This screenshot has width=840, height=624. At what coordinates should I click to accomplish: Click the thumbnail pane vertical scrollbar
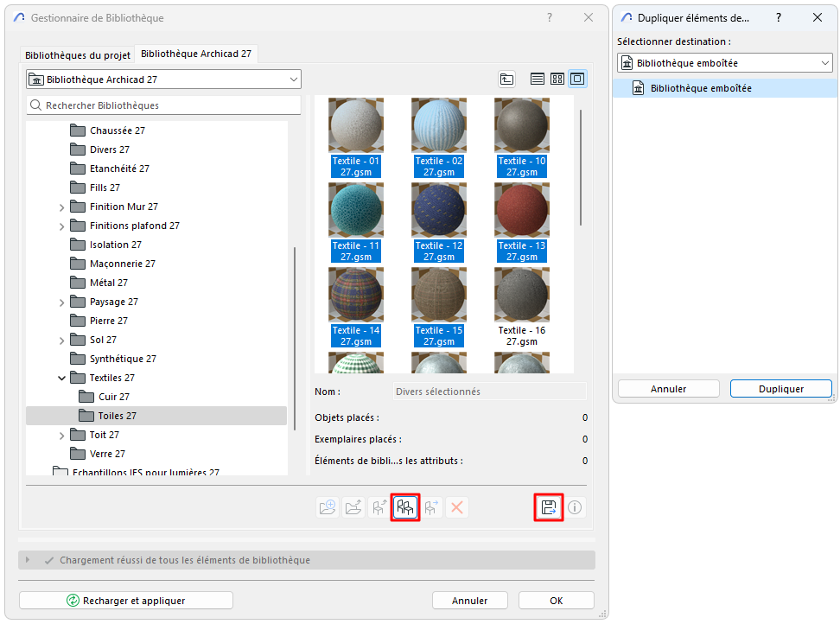(581, 168)
